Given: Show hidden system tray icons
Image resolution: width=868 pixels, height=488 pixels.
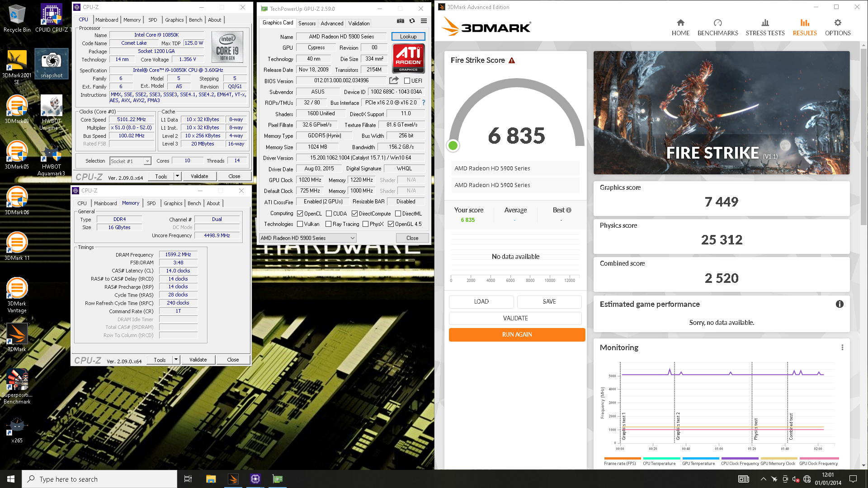Looking at the screenshot, I should (763, 479).
